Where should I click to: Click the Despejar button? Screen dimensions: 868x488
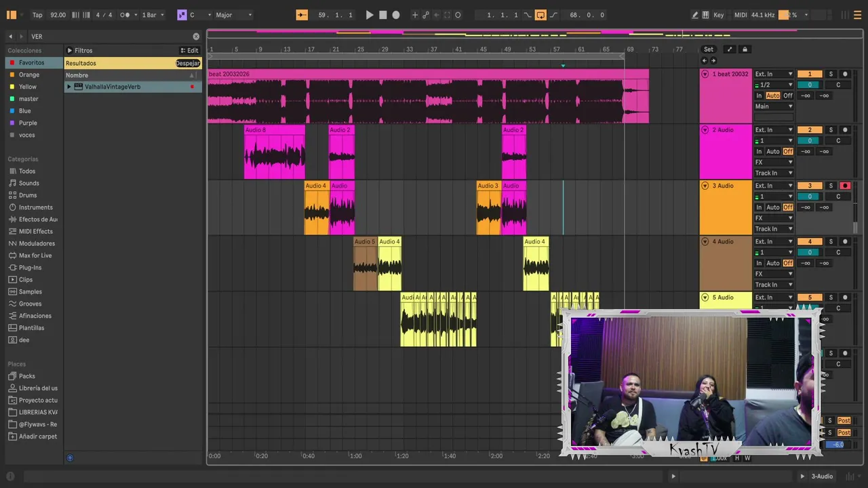[x=188, y=63]
